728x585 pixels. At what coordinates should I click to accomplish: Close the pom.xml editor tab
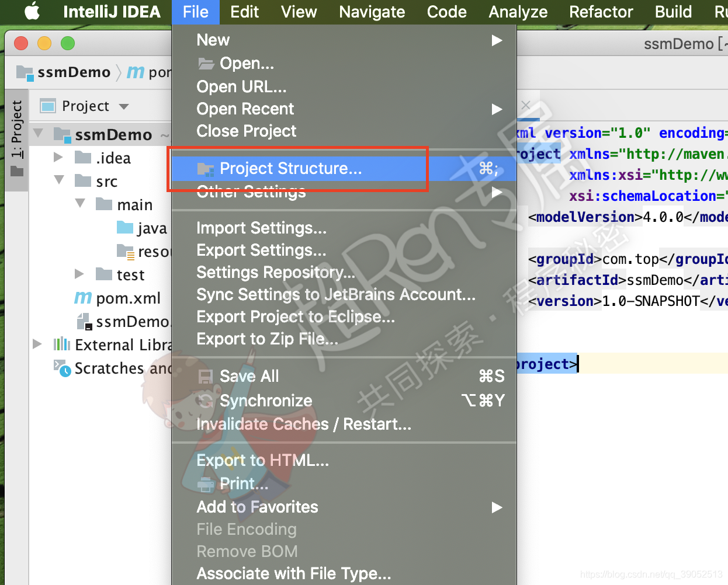click(525, 105)
